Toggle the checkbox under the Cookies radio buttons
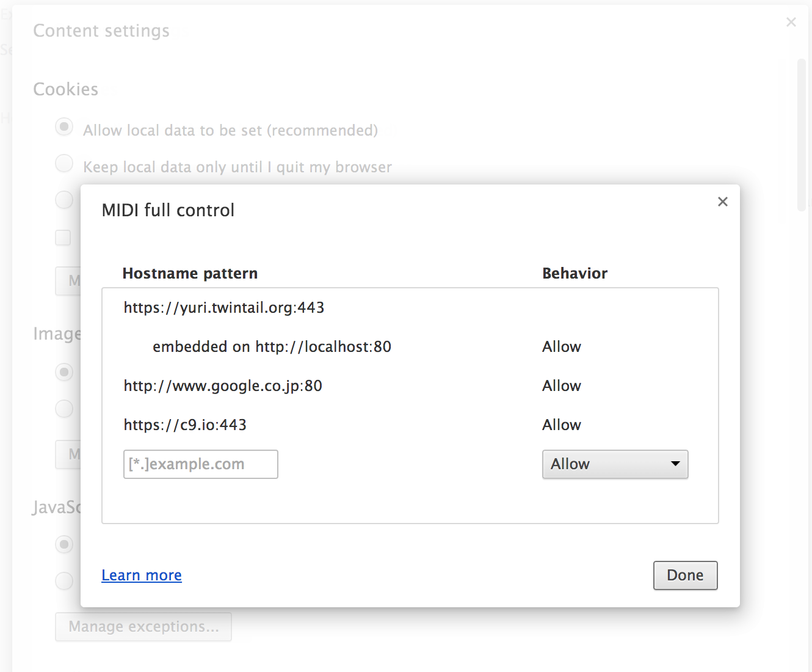 [x=63, y=238]
